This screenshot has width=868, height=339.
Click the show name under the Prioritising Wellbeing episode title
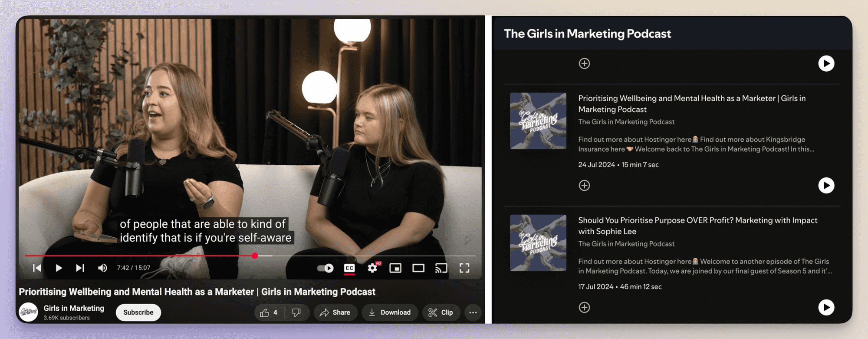[626, 122]
